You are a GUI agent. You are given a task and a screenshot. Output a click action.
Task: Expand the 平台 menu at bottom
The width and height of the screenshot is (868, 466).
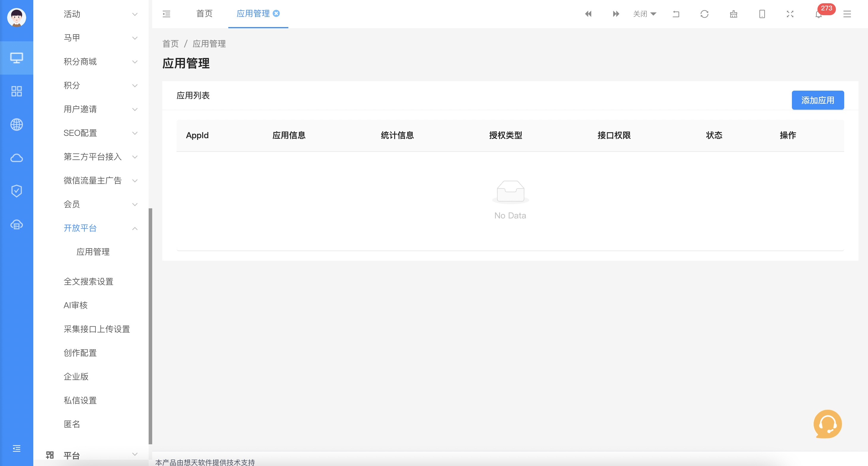click(91, 455)
